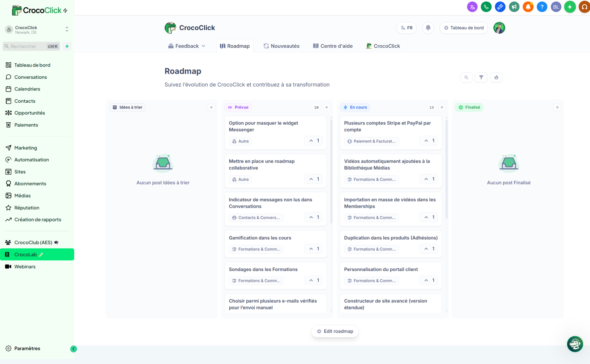Open Paramètres at the sidebar bottom
This screenshot has width=590, height=364.
[27, 349]
